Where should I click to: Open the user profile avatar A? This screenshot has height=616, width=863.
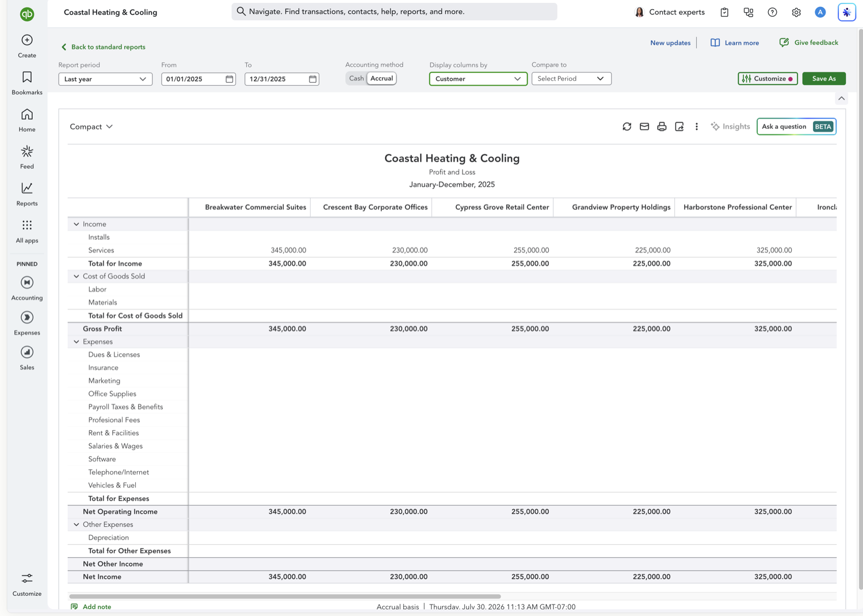tap(820, 12)
